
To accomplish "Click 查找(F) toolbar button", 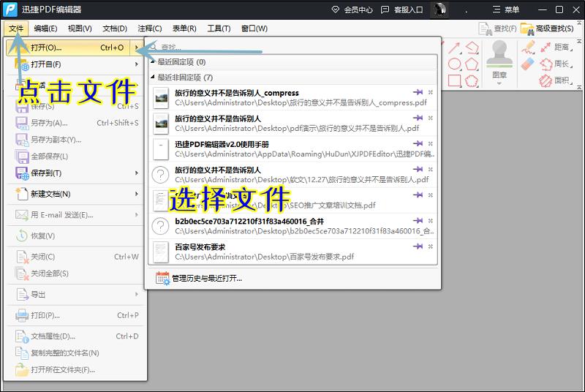I will click(498, 29).
